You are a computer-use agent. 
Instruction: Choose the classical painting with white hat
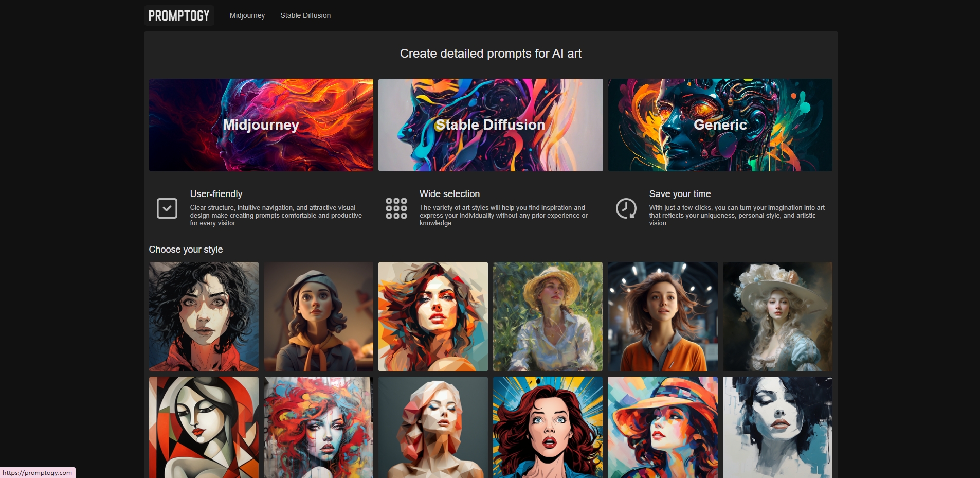coord(777,316)
